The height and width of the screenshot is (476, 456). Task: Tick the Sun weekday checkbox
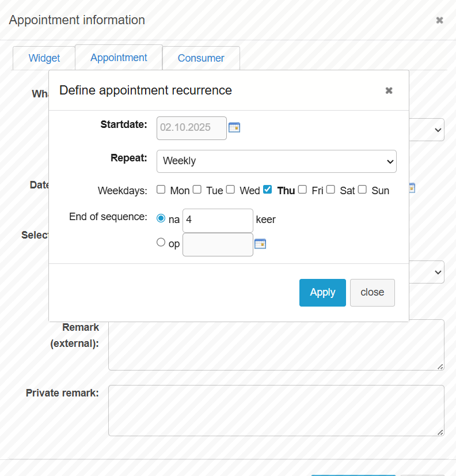pyautogui.click(x=362, y=190)
